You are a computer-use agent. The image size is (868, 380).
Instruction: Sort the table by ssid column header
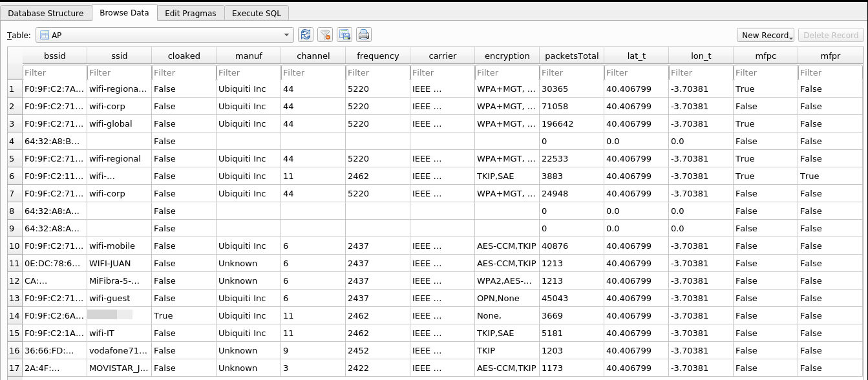[x=119, y=56]
